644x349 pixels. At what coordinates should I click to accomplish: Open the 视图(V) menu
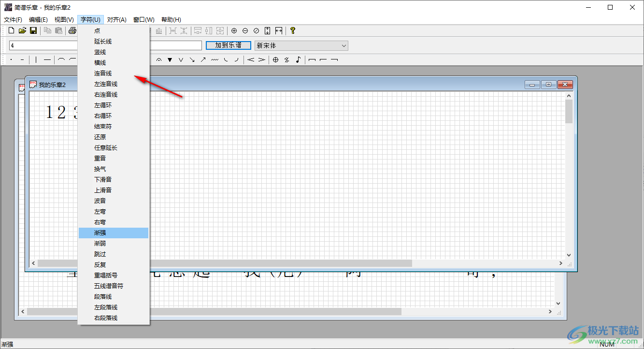pos(64,20)
